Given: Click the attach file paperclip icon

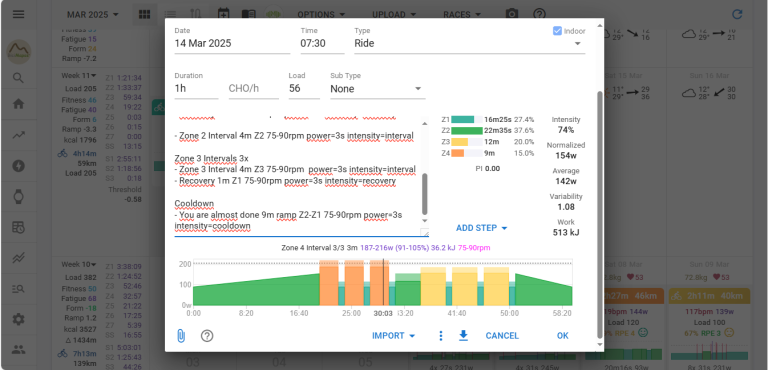Looking at the screenshot, I should tap(181, 336).
